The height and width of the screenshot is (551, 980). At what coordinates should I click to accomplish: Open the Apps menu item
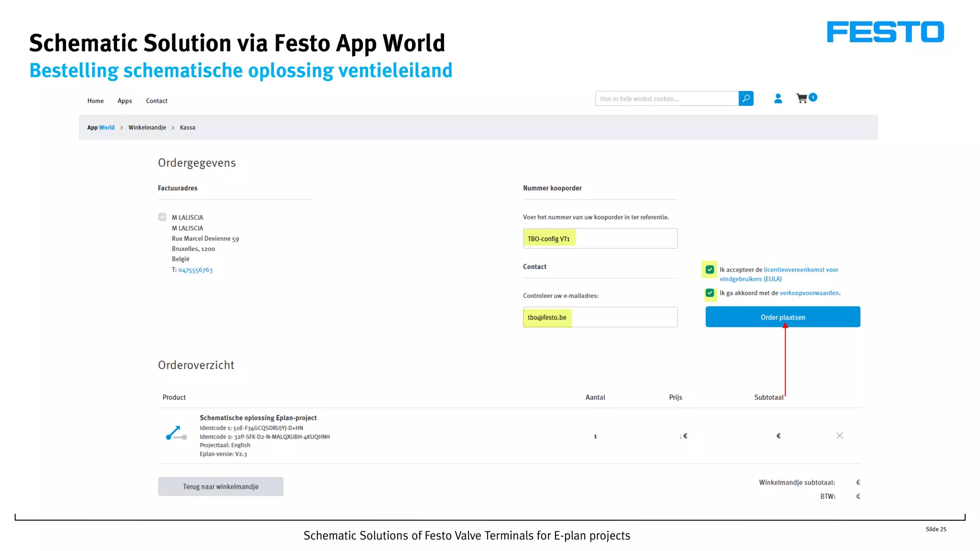pyautogui.click(x=124, y=101)
